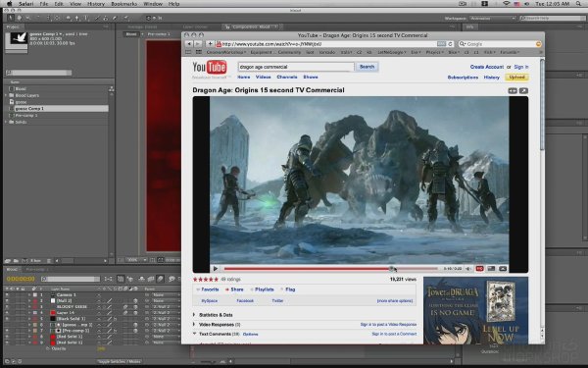Image resolution: width=588 pixels, height=368 pixels.
Task: Toggle the Motion Blur enable button in timeline
Action: (x=160, y=279)
